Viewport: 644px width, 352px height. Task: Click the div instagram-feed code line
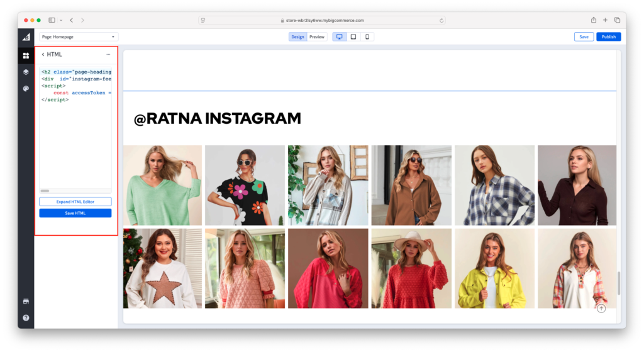pos(76,79)
